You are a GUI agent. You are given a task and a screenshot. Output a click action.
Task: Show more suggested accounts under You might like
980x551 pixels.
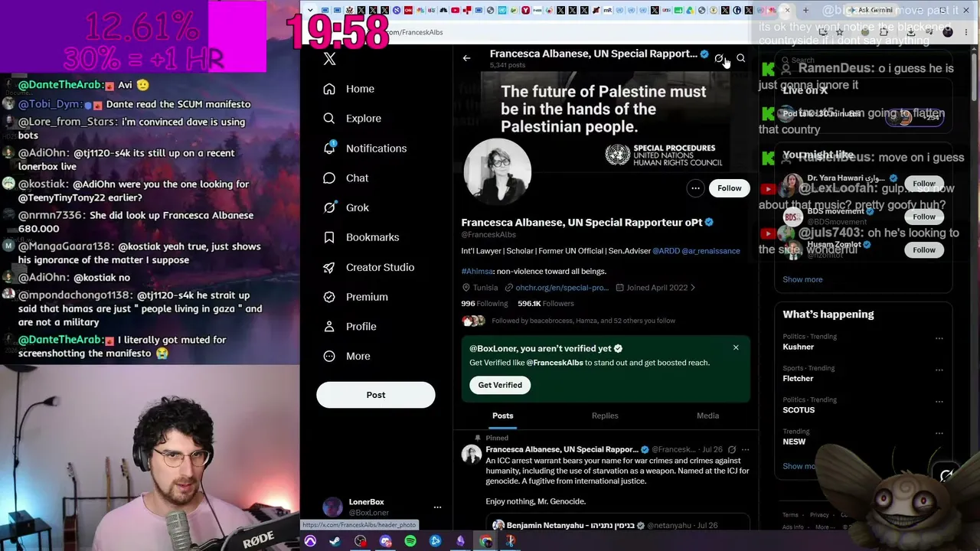pyautogui.click(x=802, y=279)
